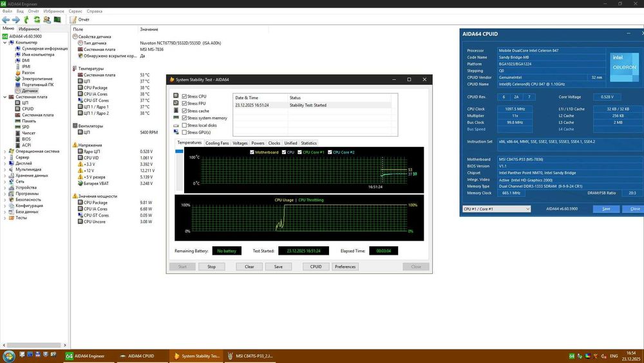Expand the Операционная система node
The image size is (644, 363).
(x=5, y=152)
